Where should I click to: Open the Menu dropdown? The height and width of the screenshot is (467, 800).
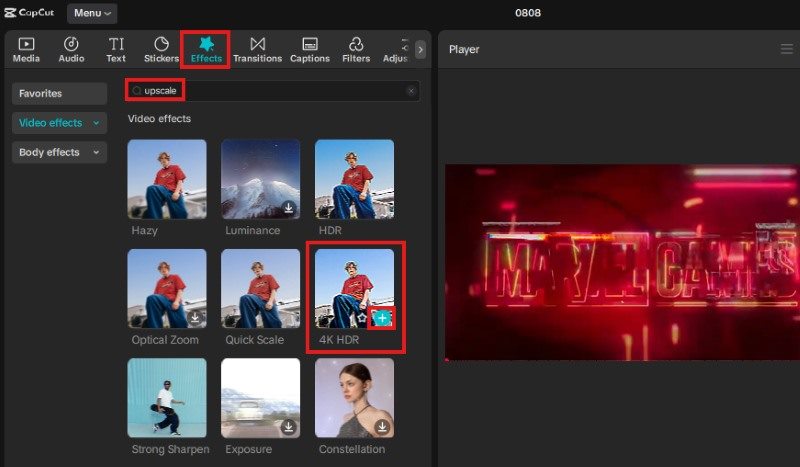point(91,13)
